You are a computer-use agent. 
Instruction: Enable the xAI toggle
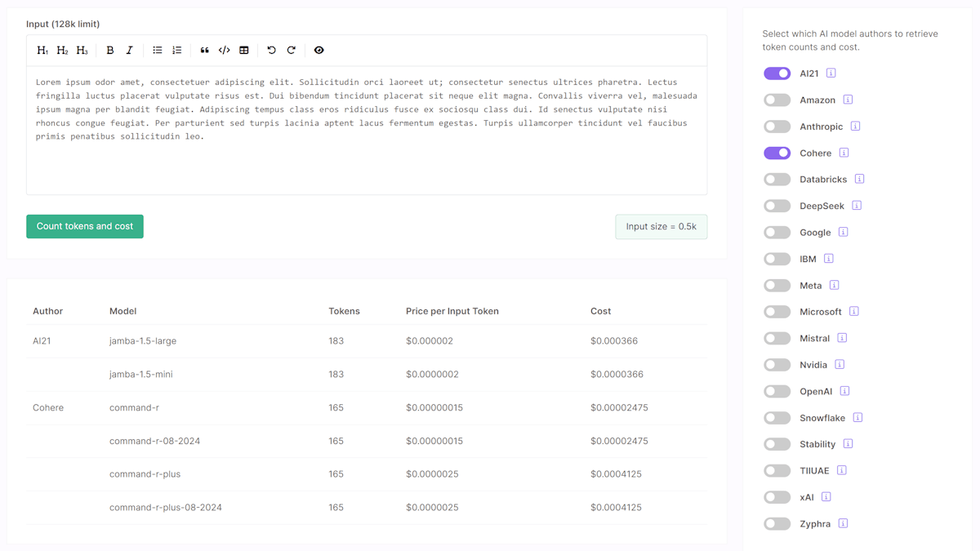click(x=777, y=497)
